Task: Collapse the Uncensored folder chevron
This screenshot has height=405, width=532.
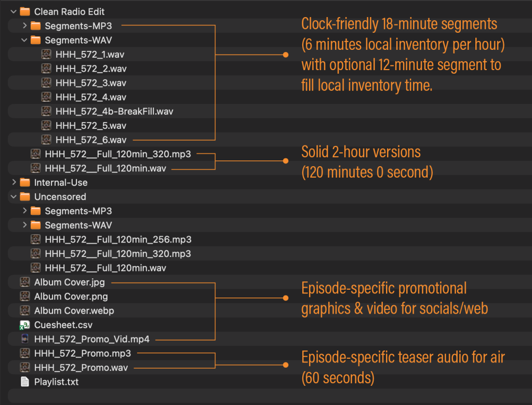Action: 14,197
